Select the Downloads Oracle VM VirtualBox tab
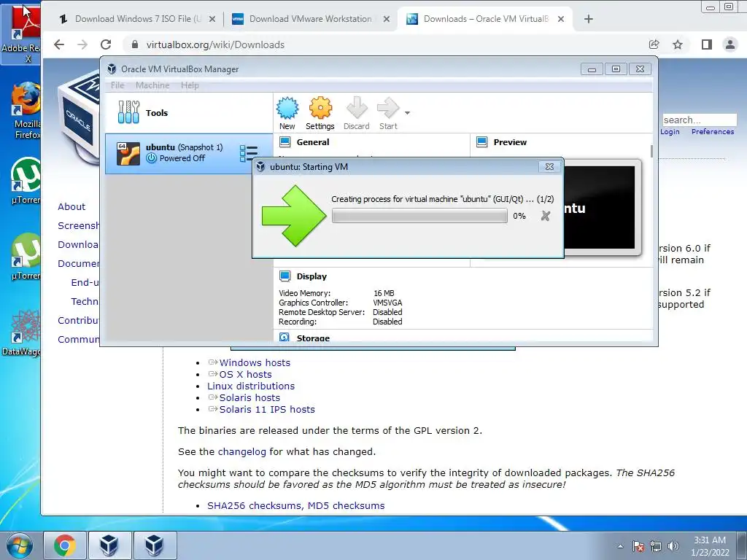Viewport: 747px width, 560px height. 486,19
